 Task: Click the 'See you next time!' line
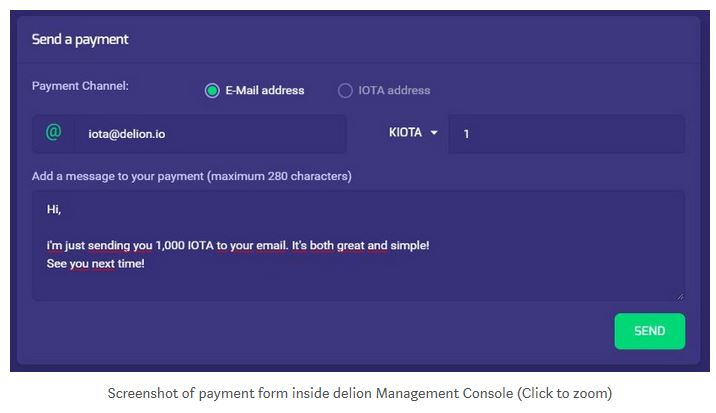pos(95,264)
